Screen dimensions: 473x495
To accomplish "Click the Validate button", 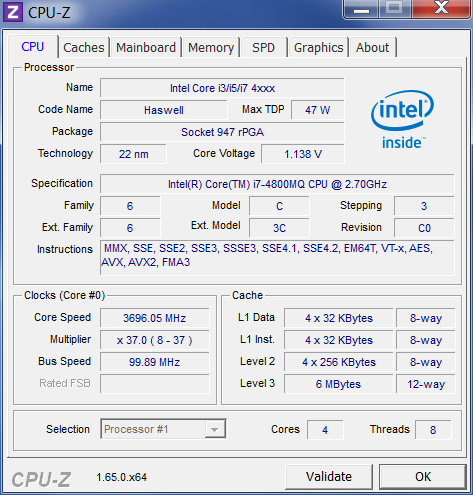I will [329, 477].
